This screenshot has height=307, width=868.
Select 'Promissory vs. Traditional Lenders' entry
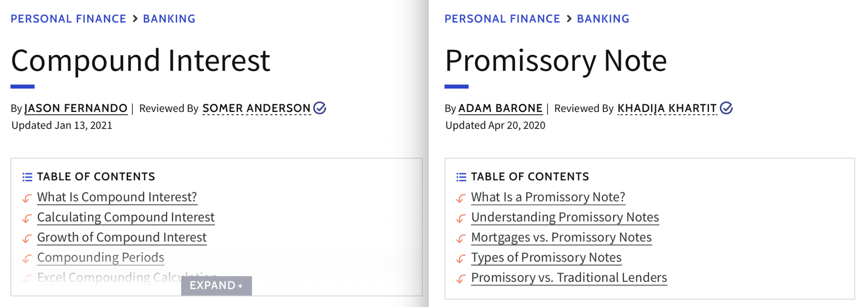click(x=569, y=277)
